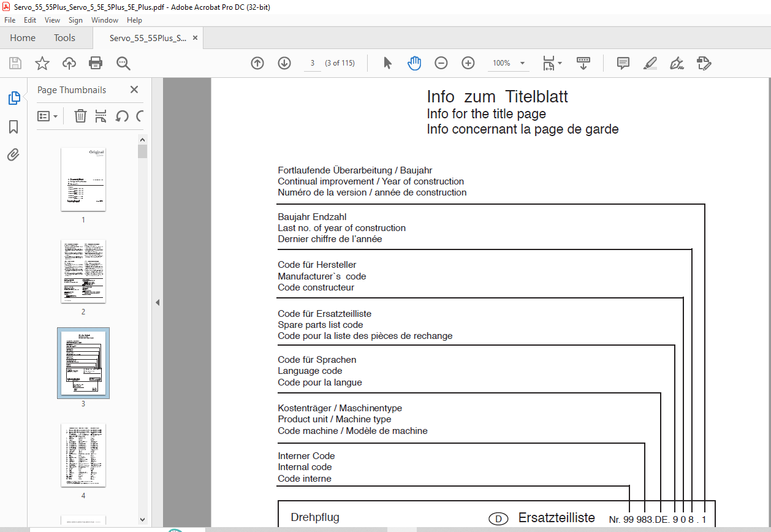Switch to the Home tab
The height and width of the screenshot is (532, 771).
coord(23,38)
